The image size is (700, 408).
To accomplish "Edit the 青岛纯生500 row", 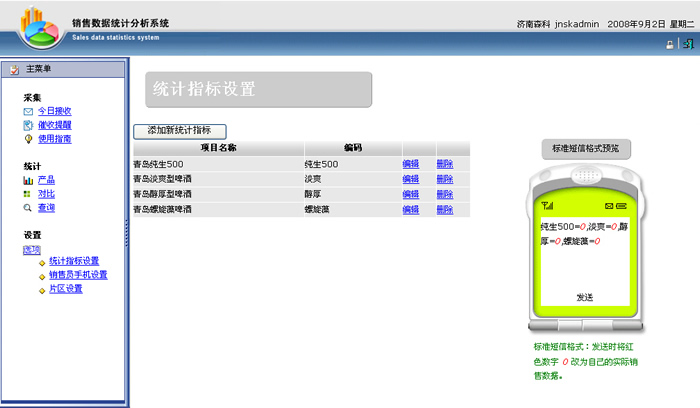I will coord(410,164).
